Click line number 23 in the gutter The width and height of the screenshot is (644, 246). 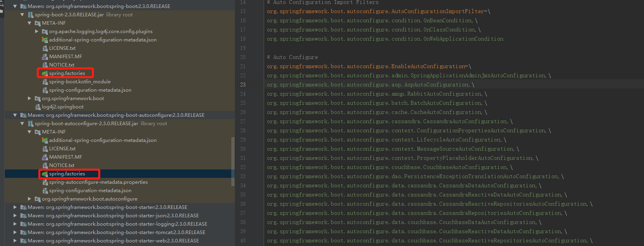pyautogui.click(x=243, y=85)
